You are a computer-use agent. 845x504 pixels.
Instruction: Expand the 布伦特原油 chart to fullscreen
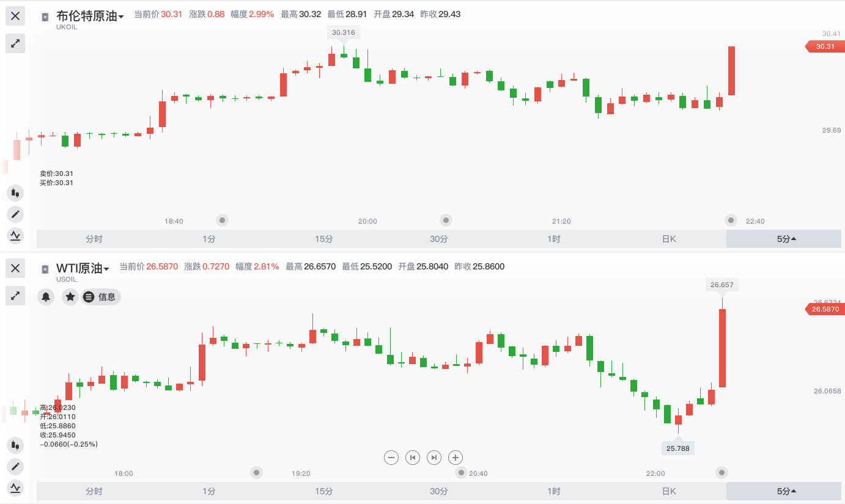[15, 43]
